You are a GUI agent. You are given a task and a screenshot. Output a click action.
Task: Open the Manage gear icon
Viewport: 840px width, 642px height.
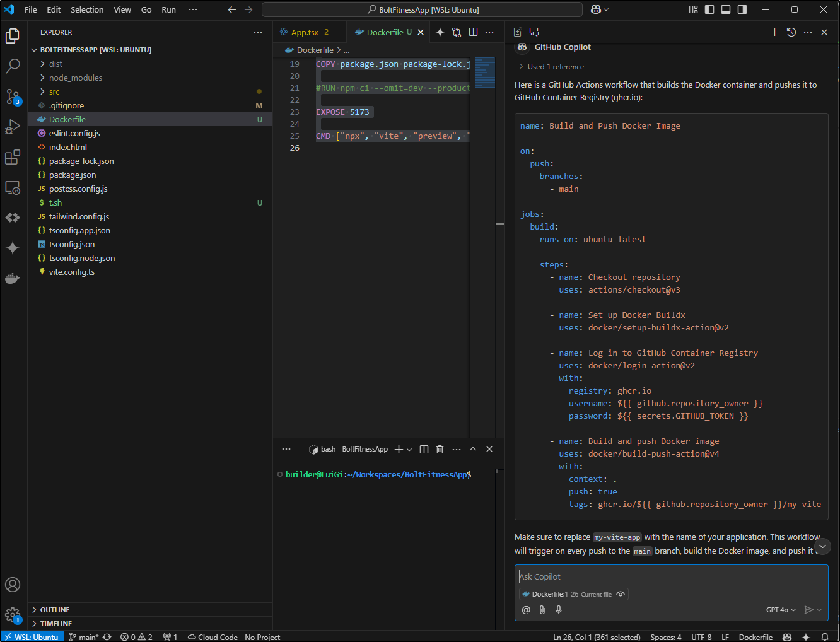click(13, 615)
